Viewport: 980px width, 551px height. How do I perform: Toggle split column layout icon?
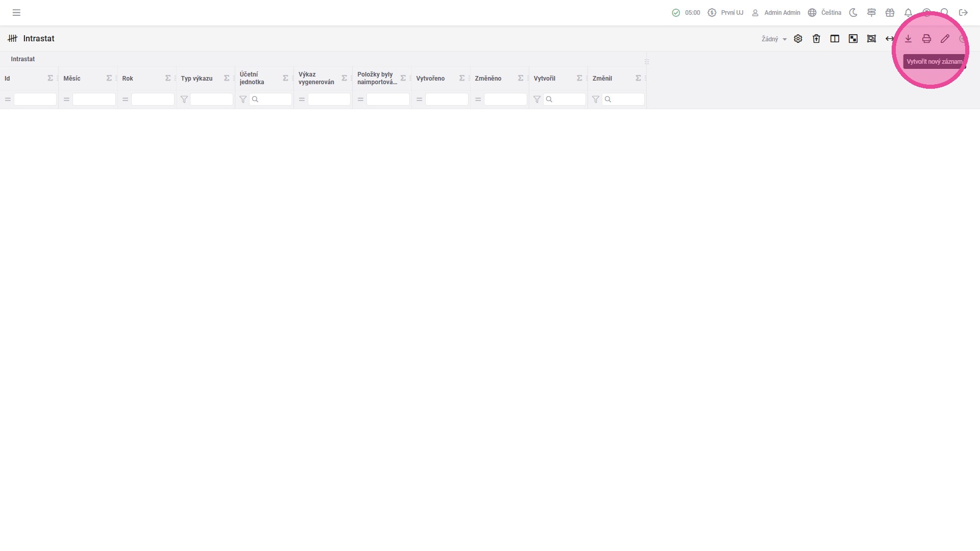click(835, 39)
